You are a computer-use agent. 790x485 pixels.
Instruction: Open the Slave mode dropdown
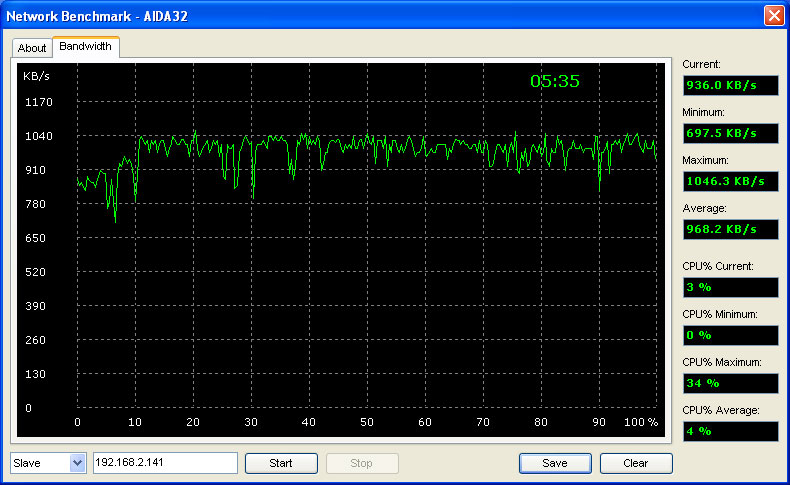click(x=77, y=463)
